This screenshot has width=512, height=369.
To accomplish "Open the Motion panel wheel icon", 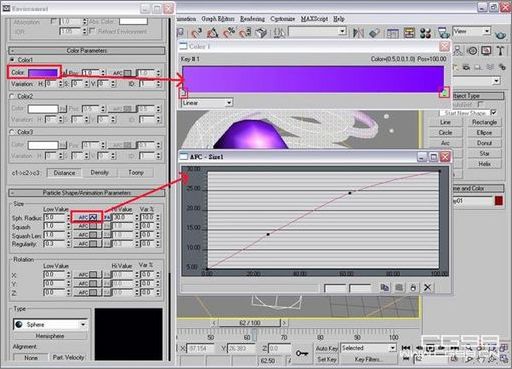I will 472,51.
